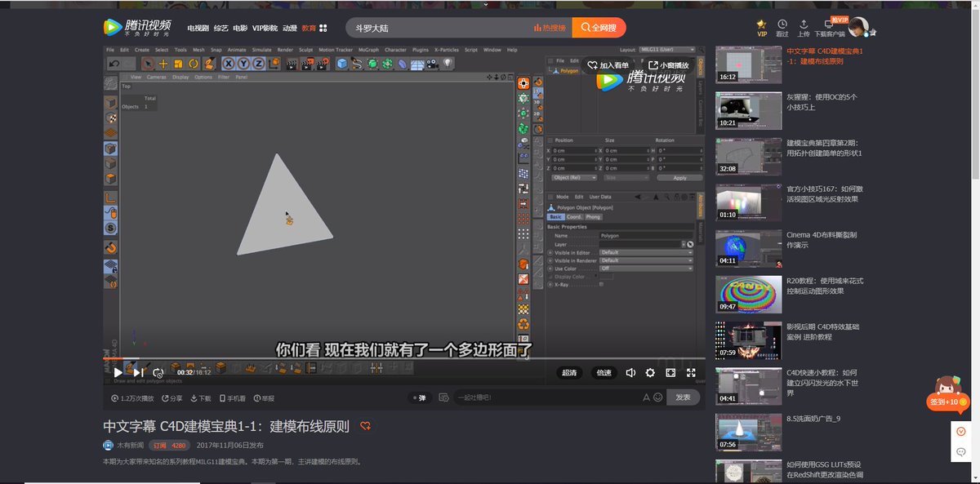Open the user avatar profile
Screen dimensions: 980x484
858,28
